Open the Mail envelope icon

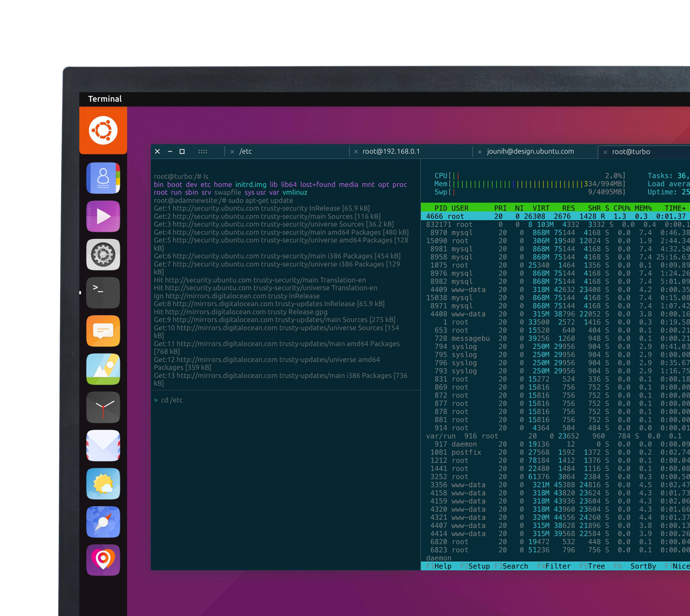[x=103, y=446]
